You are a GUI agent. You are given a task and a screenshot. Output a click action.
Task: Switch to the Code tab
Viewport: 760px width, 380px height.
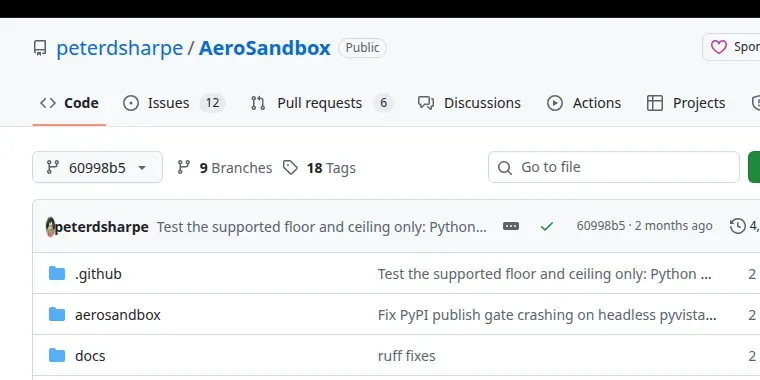click(x=69, y=103)
